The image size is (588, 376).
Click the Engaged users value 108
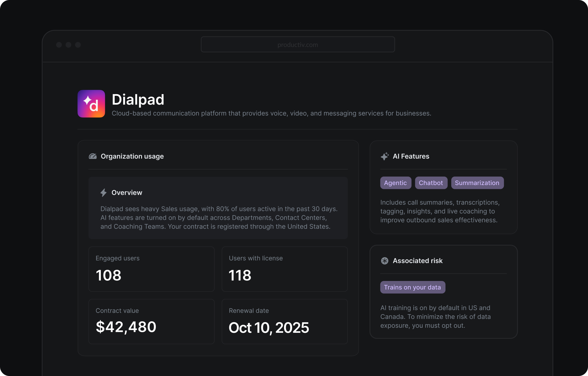108,275
